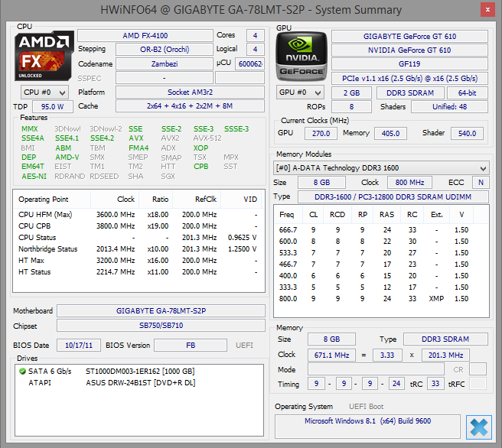Viewport: 502px width, 448px height.
Task: Click the RAS column header in memory timings
Action: 386,215
